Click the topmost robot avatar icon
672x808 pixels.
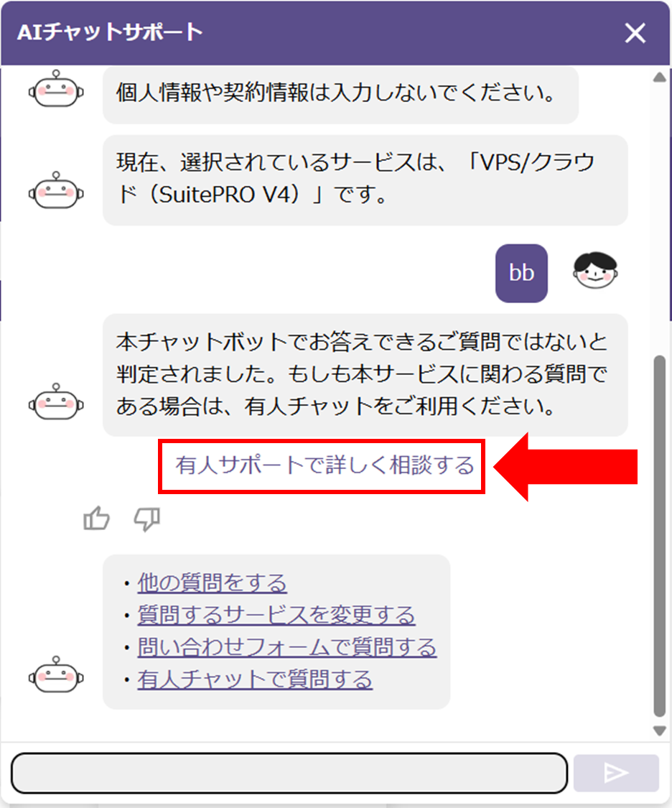tap(56, 89)
